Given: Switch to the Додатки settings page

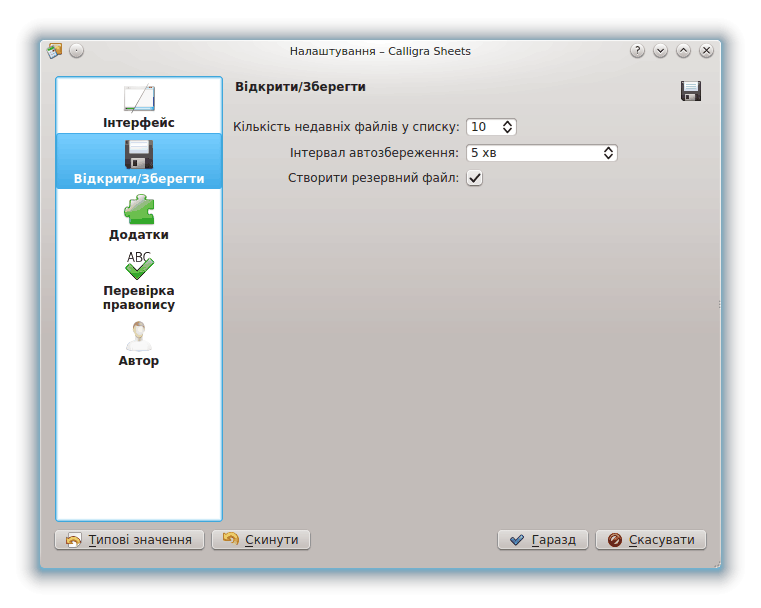Looking at the screenshot, I should (x=139, y=234).
